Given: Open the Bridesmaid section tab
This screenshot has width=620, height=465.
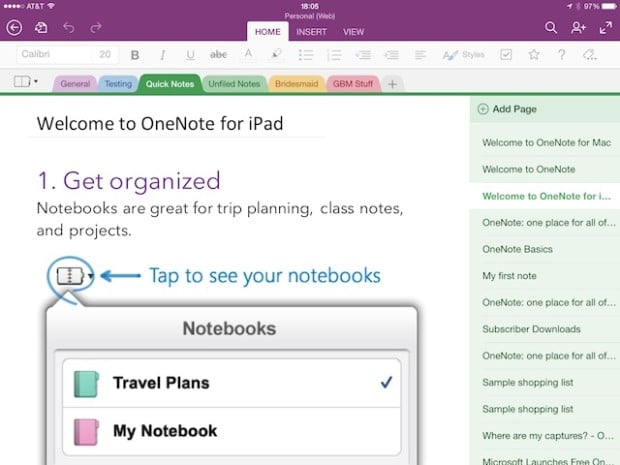Looking at the screenshot, I should 297,84.
